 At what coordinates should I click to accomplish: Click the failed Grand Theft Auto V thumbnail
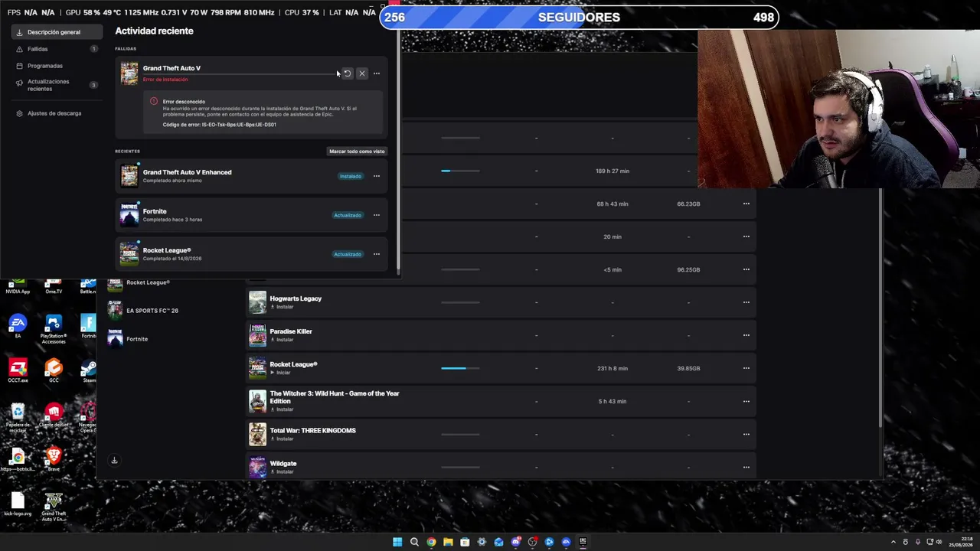point(129,73)
